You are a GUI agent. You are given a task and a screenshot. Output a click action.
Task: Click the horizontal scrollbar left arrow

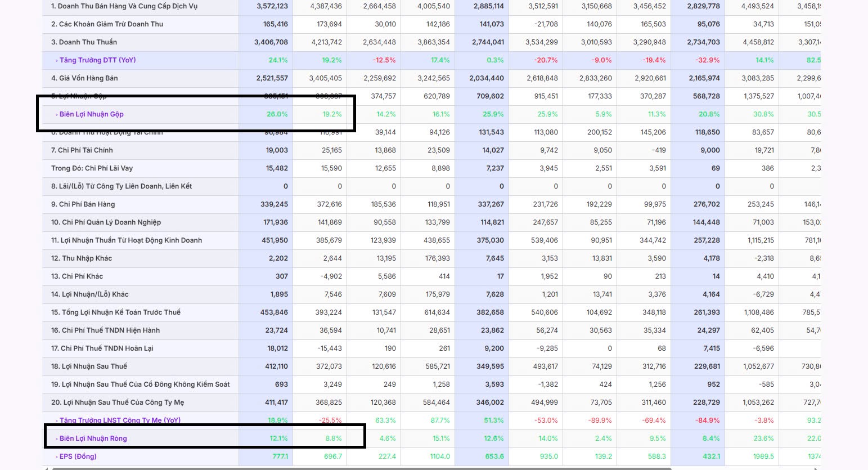tap(46, 468)
